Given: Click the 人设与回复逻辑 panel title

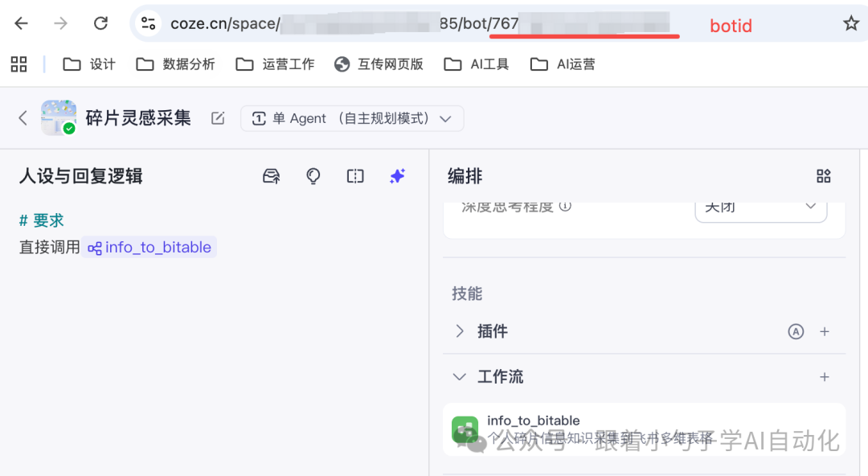Looking at the screenshot, I should click(x=81, y=176).
